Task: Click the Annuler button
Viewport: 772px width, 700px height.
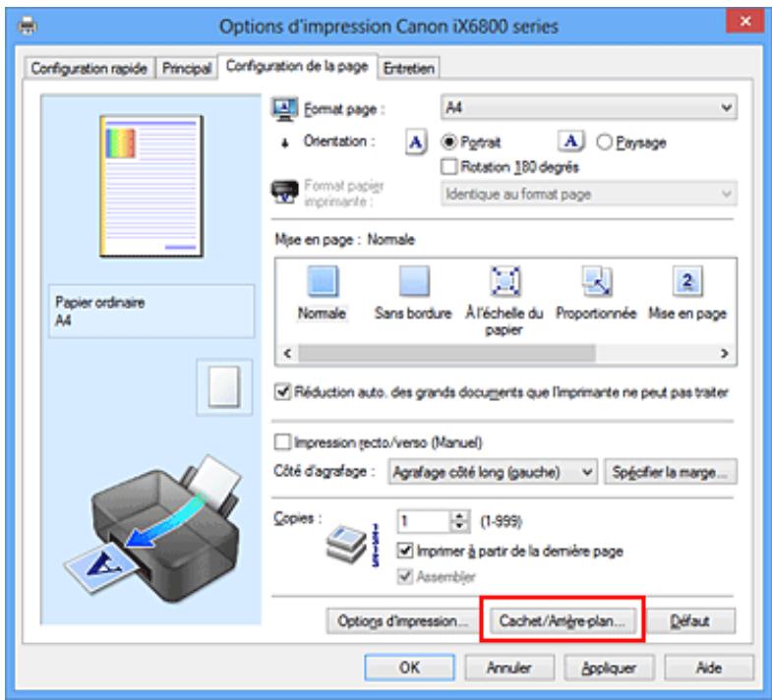Action: 509,668
